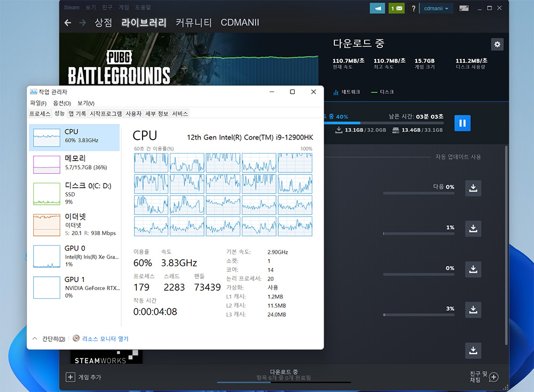The width and height of the screenshot is (534, 392).
Task: Switch to the 앱 기록 tab
Action: tap(77, 114)
